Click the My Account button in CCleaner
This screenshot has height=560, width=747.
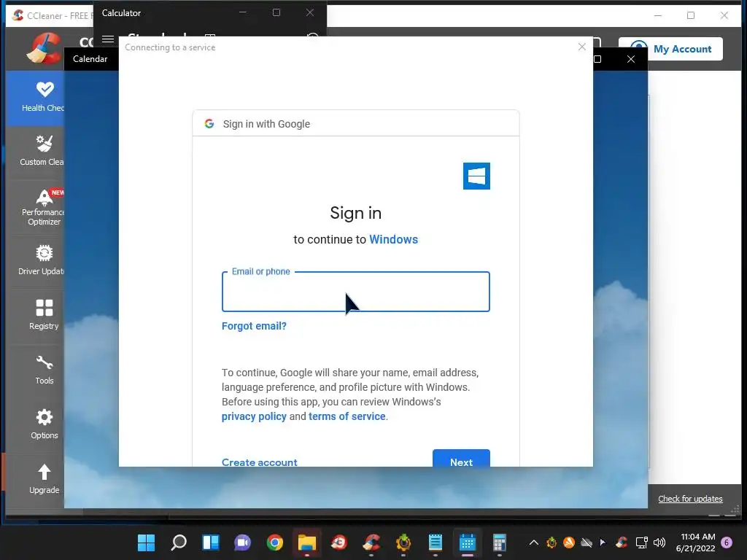point(670,49)
